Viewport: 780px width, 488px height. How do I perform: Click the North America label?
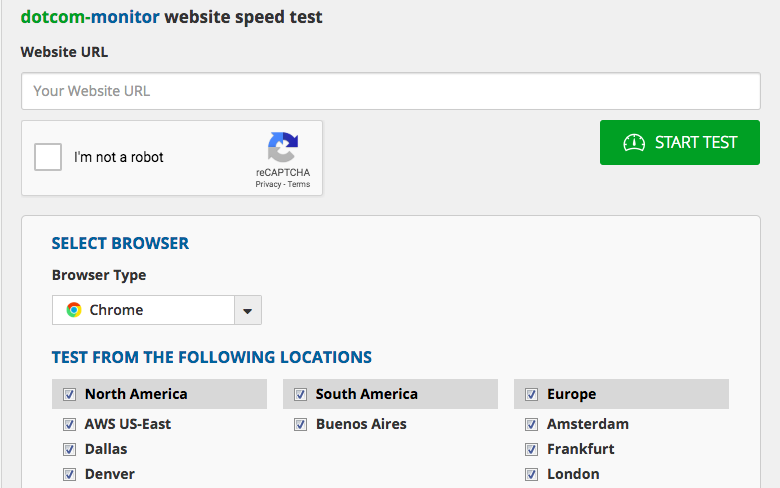pos(136,394)
